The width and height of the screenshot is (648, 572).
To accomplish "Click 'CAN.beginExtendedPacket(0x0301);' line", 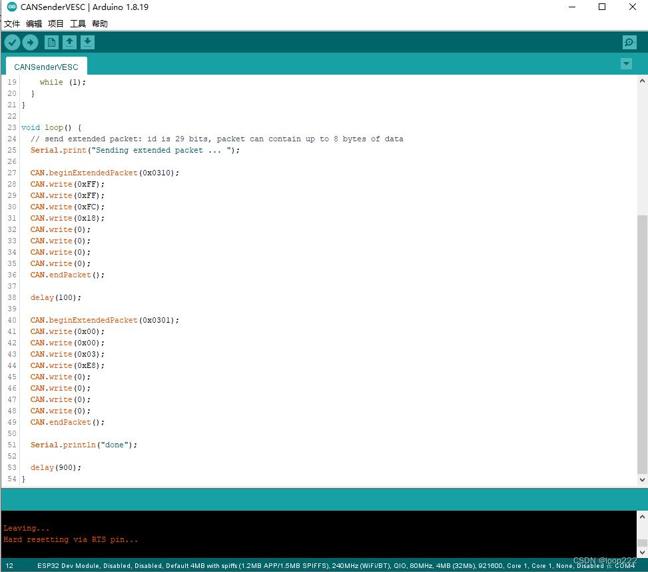I will point(105,320).
